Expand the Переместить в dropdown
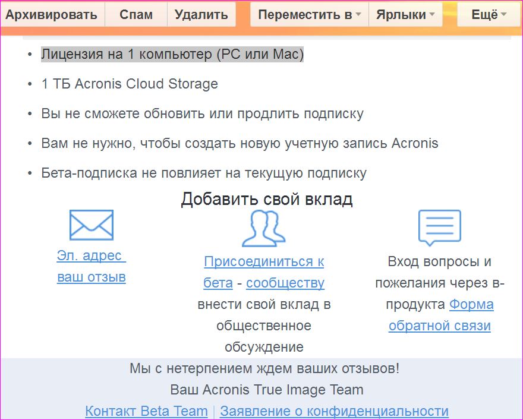 pyautogui.click(x=309, y=15)
